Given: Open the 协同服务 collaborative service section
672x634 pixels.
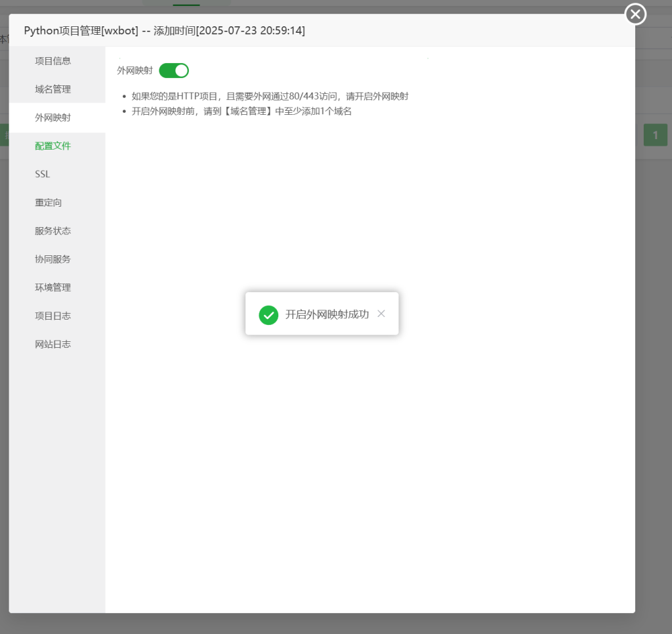Looking at the screenshot, I should [52, 259].
